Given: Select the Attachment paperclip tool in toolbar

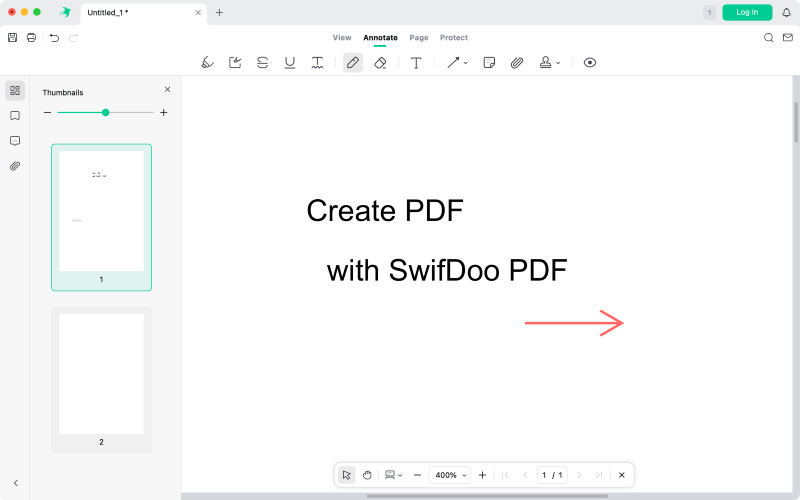Looking at the screenshot, I should tap(517, 62).
